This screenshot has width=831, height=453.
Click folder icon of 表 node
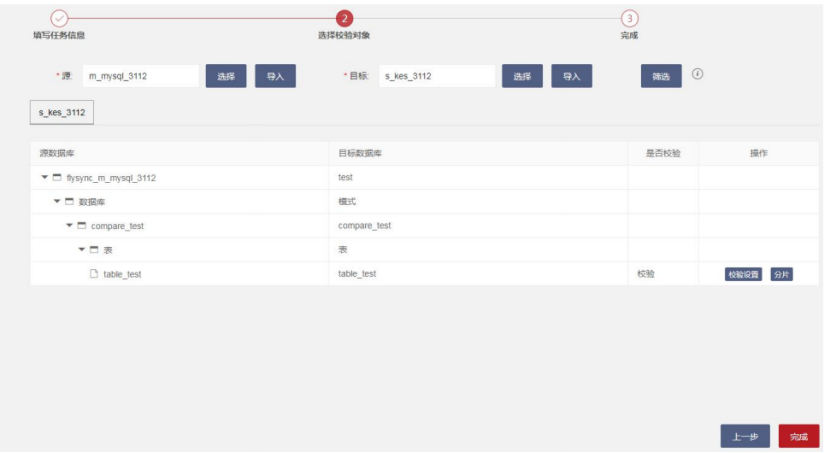click(x=94, y=250)
